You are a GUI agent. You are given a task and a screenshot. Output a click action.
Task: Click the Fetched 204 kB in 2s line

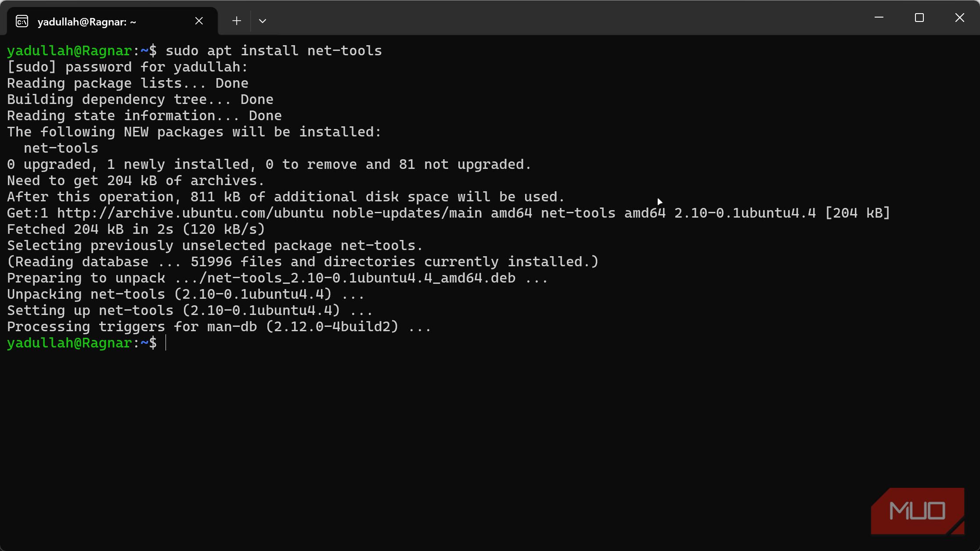[x=136, y=229]
